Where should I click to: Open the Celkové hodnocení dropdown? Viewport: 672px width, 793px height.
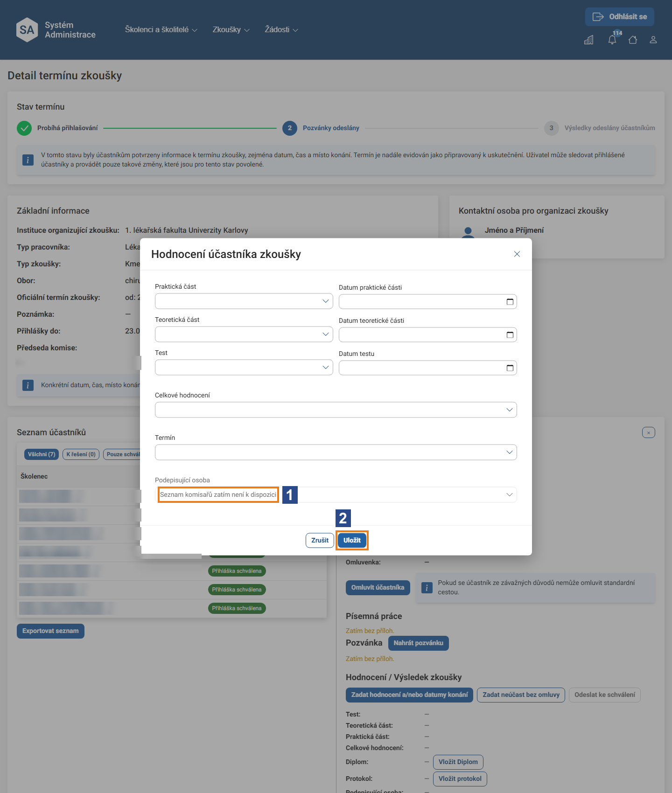point(336,410)
